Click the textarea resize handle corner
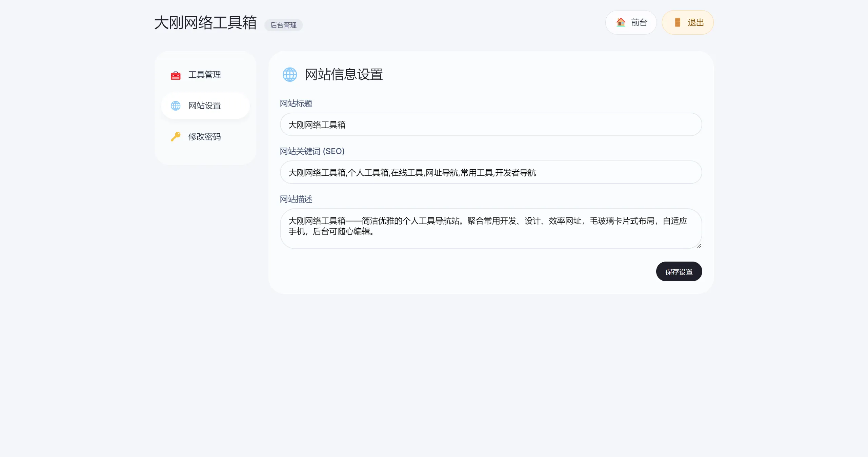This screenshot has width=868, height=457. [699, 246]
